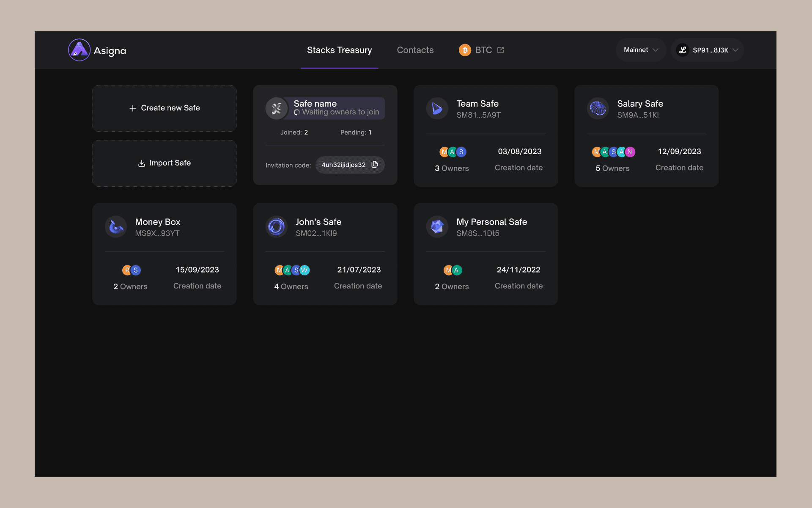Click the Team Safe address SM81...5A9T
The image size is (812, 508).
point(478,115)
